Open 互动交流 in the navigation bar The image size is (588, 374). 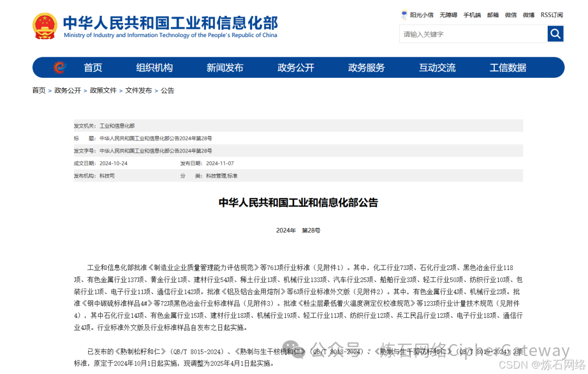(437, 68)
